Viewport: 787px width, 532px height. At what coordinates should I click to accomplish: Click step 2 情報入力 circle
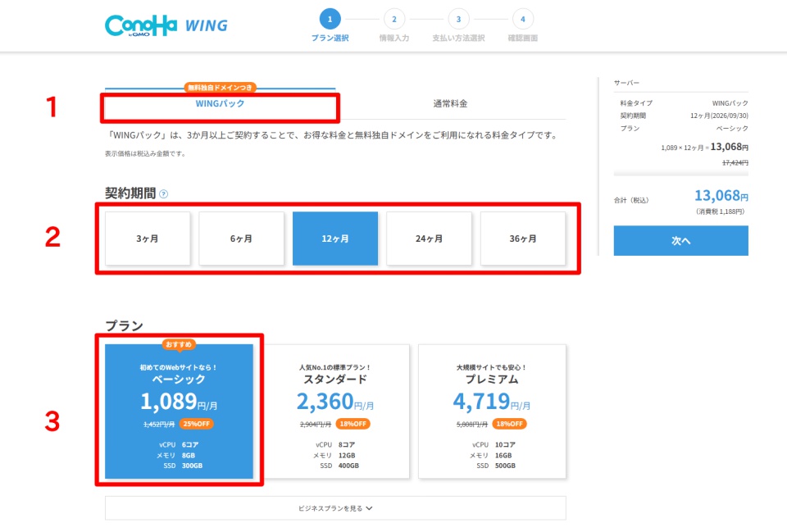pos(393,19)
